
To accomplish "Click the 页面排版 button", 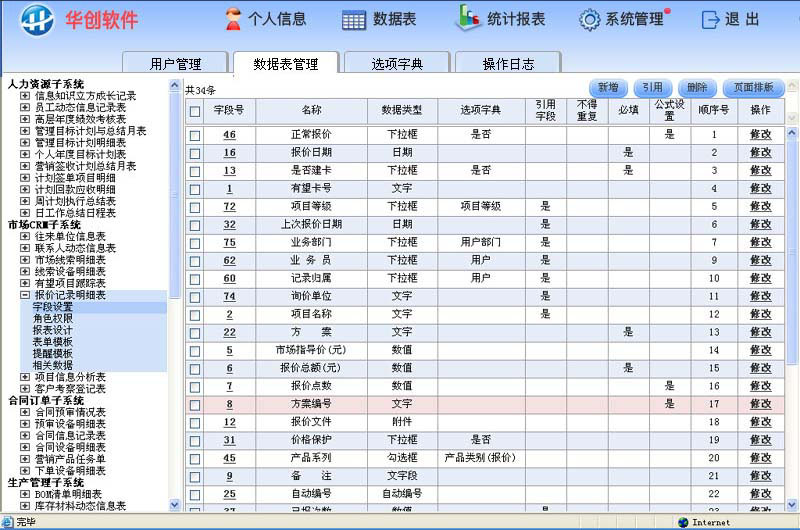I will point(754,88).
